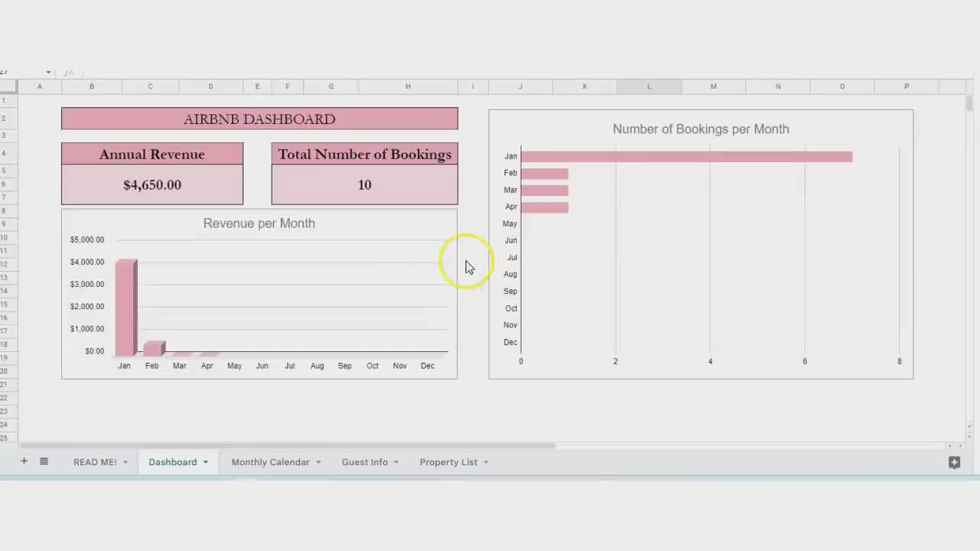This screenshot has height=551, width=980.
Task: Switch to the READ ME! sheet tab
Action: tap(95, 462)
